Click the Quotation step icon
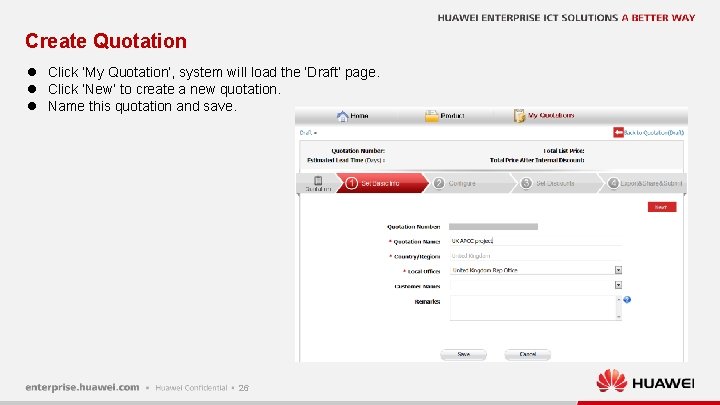720x405 pixels. coord(318,180)
